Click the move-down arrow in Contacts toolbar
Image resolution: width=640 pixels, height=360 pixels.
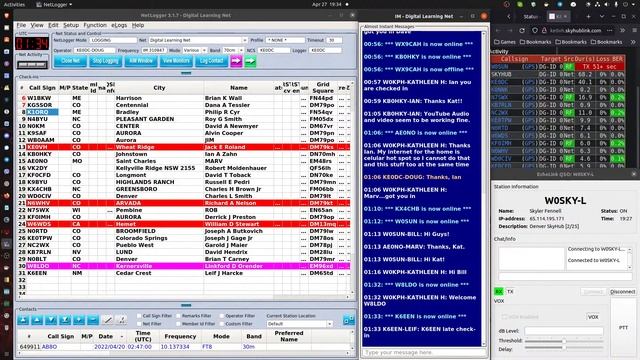pyautogui.click(x=51, y=320)
